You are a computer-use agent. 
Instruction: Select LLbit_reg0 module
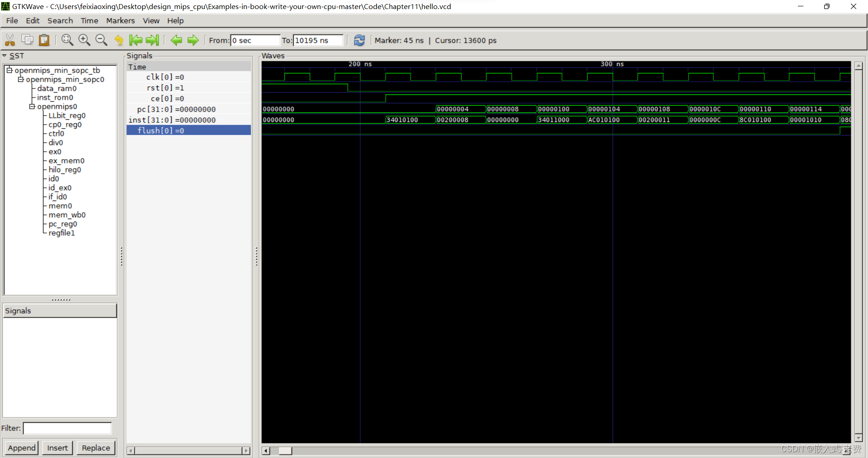click(67, 115)
